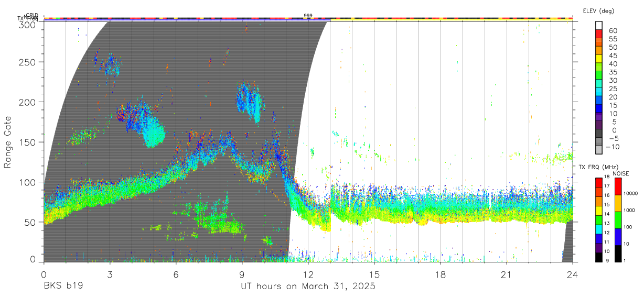Select the green swatch on NOISE colorbar
Screen dimensions: 644x297
[617, 219]
